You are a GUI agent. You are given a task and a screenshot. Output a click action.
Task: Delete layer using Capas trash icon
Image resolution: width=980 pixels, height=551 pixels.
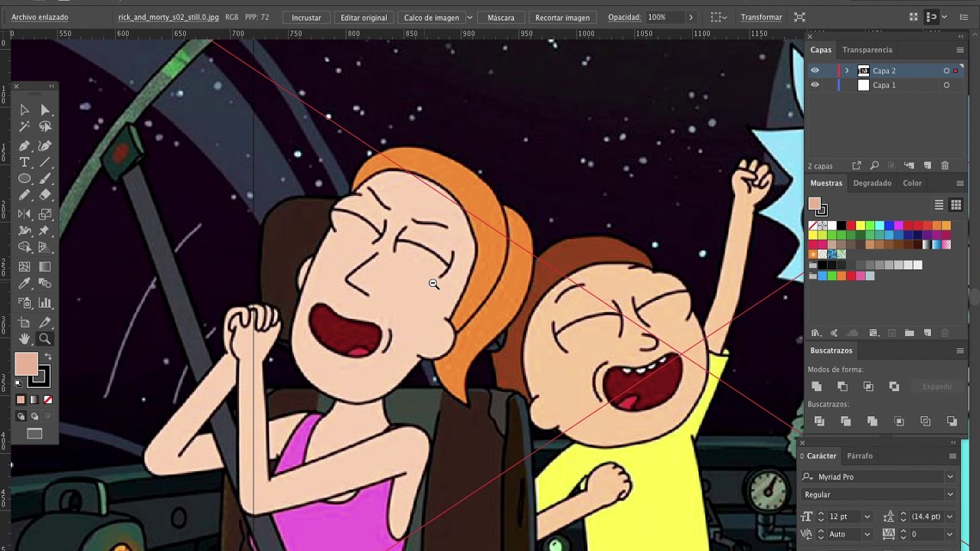(x=945, y=165)
